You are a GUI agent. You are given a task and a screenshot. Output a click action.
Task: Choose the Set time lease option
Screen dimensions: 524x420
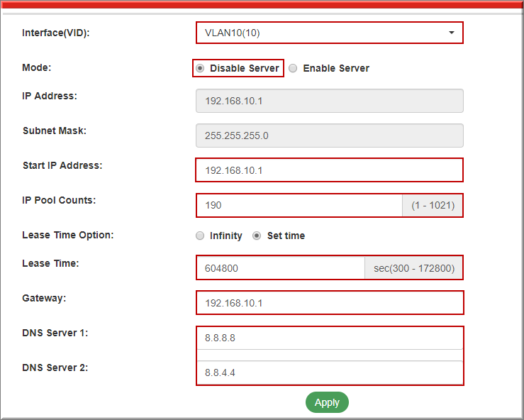pos(257,236)
